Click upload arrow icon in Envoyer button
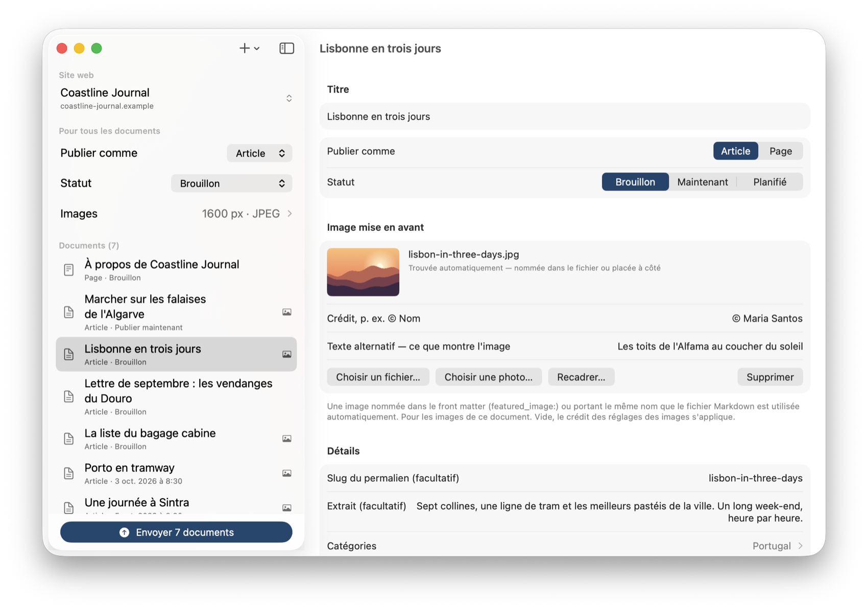 pyautogui.click(x=124, y=532)
